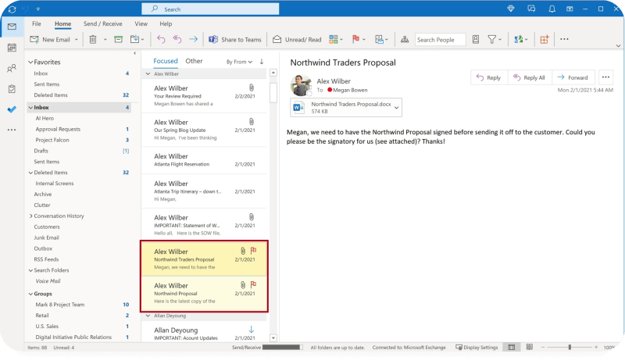625x364 pixels.
Task: Open the Premium diamond icon
Action: (x=511, y=9)
